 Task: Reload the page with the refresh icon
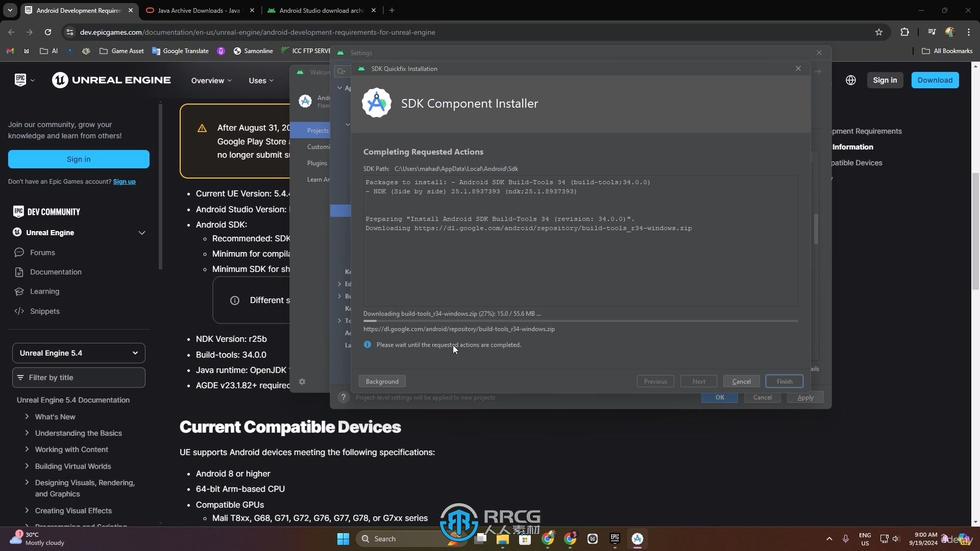tap(48, 32)
